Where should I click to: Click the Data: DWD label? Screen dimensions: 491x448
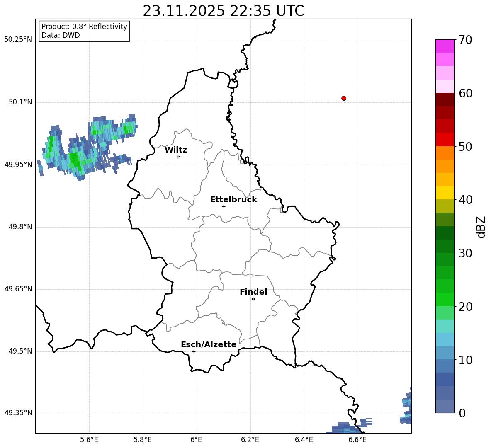(61, 35)
